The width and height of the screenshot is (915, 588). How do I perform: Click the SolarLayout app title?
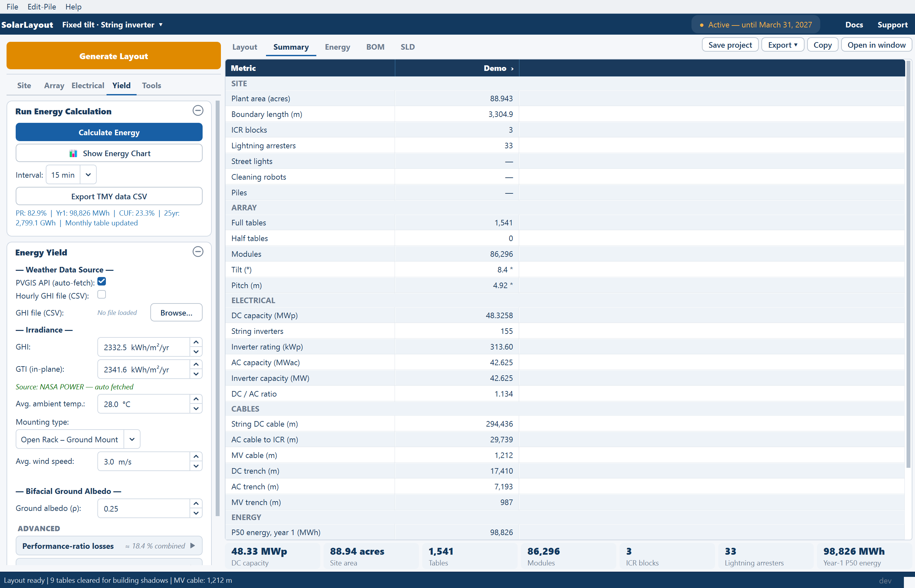(27, 25)
